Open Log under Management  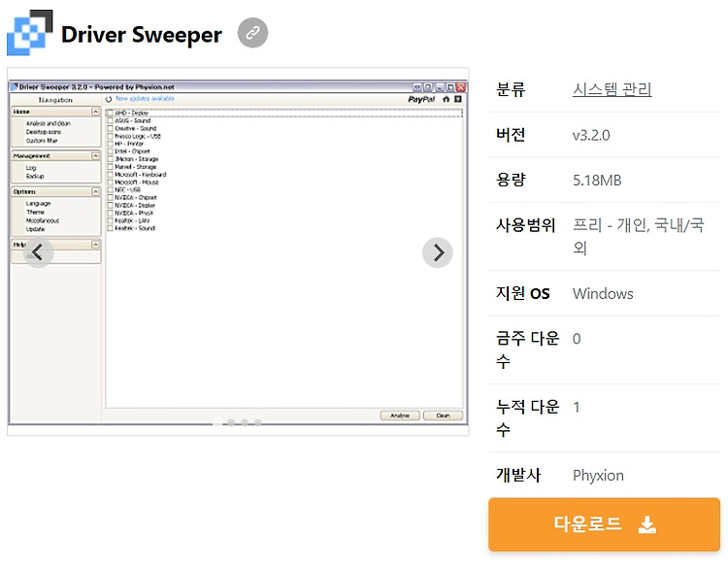coord(31,168)
